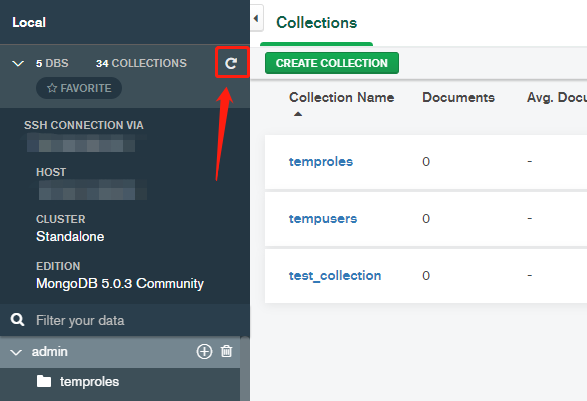The width and height of the screenshot is (587, 401).
Task: Click the sidebar vertical scrollbar
Action: point(245,369)
